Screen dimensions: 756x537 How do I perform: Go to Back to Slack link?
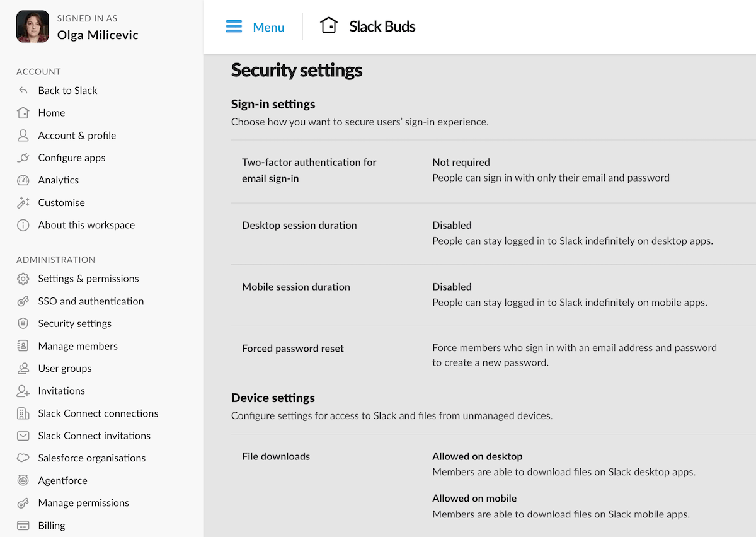[67, 90]
